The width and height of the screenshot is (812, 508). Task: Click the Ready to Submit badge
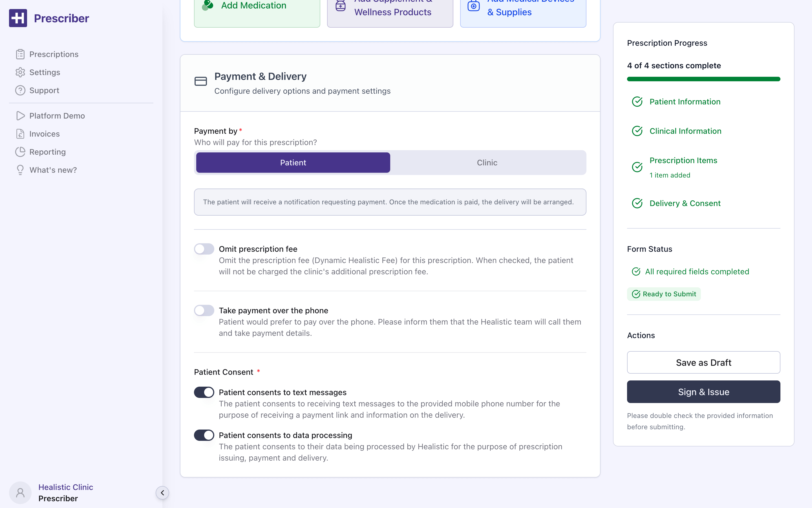point(664,294)
